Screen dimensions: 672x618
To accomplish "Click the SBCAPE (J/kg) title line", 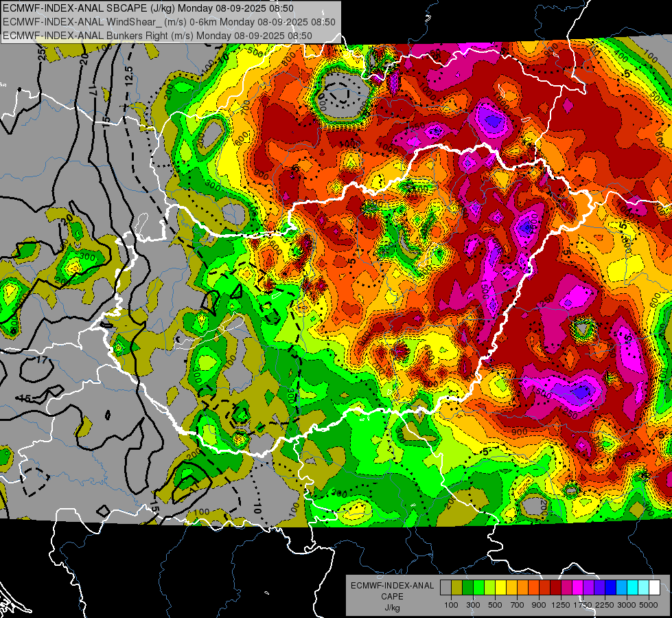I will click(x=148, y=8).
